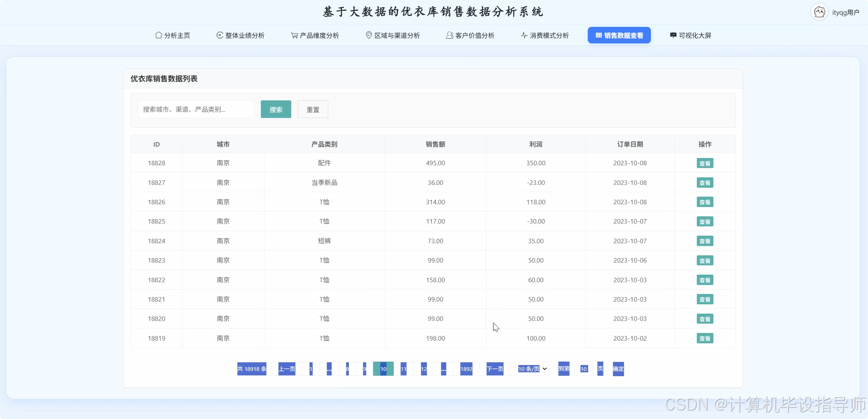Go to next page with 下一页

pos(495,369)
